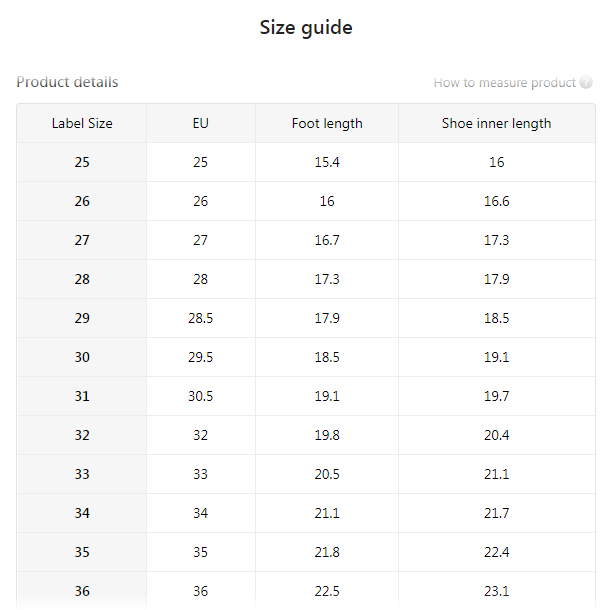Click the Product details label
This screenshot has width=603, height=610.
point(67,82)
